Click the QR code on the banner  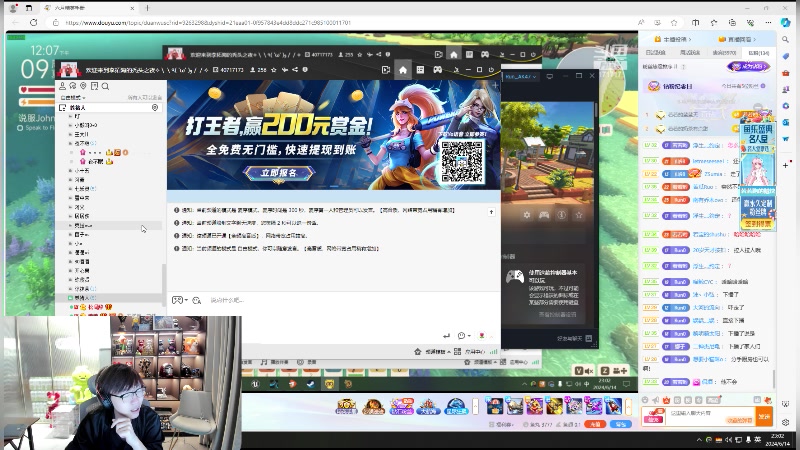[x=462, y=162]
